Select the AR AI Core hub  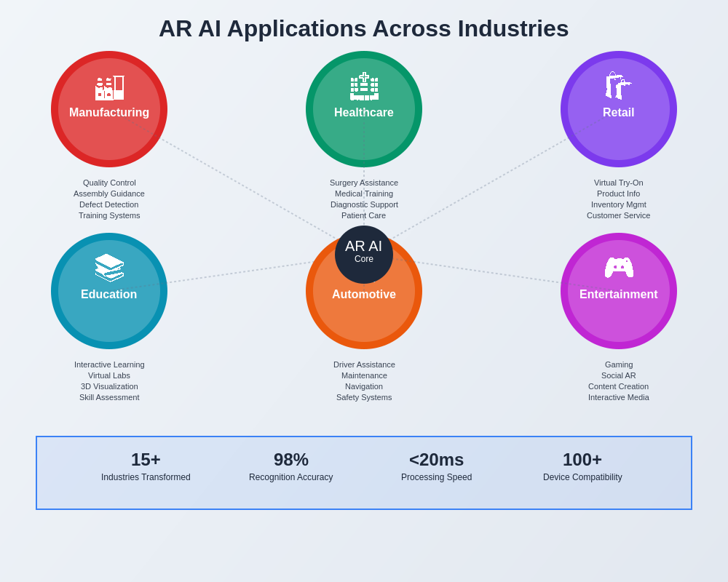pos(363,251)
